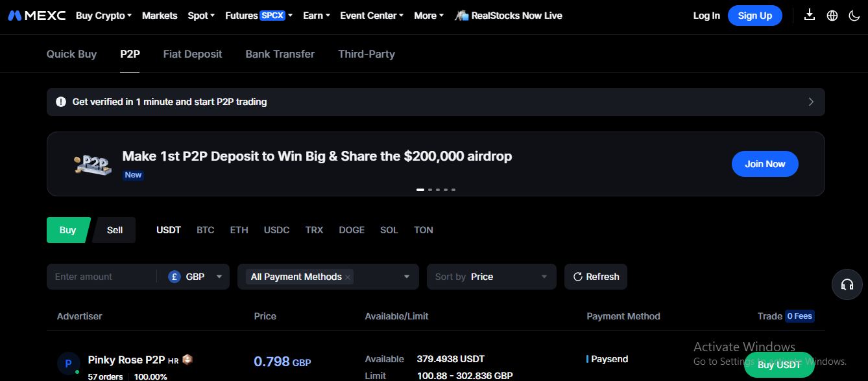Select the second banner carousel dot
The image size is (868, 381).
coord(430,190)
